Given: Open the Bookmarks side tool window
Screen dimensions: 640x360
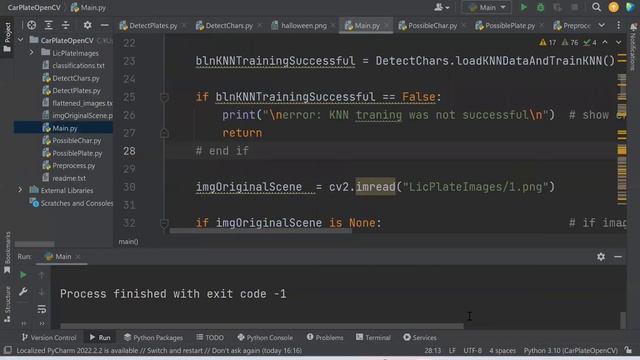Looking at the screenshot, I should (7, 253).
